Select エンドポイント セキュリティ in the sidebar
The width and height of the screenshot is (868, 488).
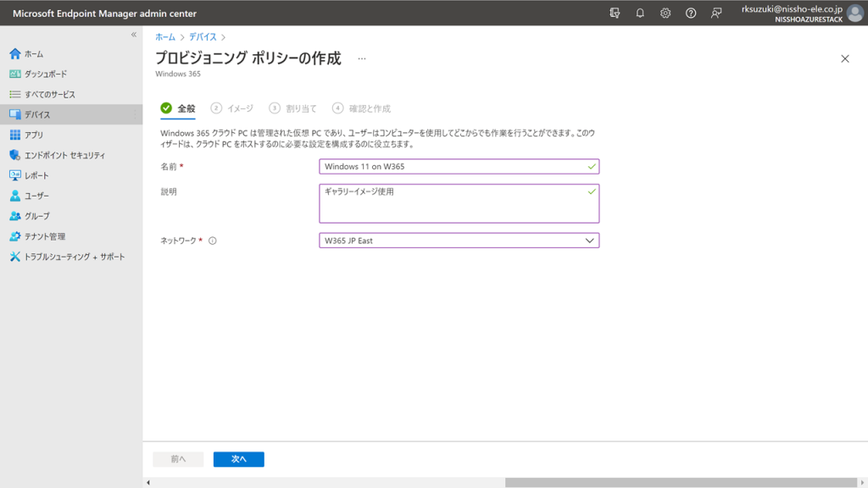click(x=64, y=155)
